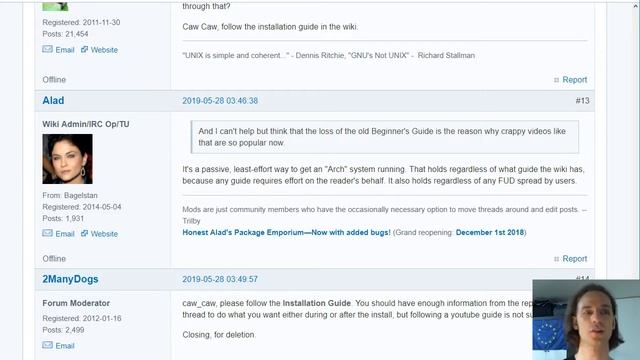Open the Installation Guide link in 2ManyDogs' post
Viewport: 640px width, 360px height.
(317, 303)
